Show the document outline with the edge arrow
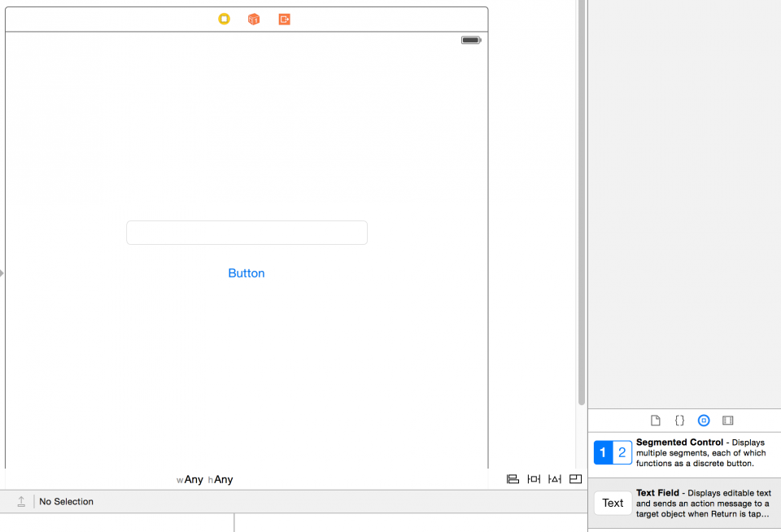Screen dimensions: 781x532 [2, 273]
